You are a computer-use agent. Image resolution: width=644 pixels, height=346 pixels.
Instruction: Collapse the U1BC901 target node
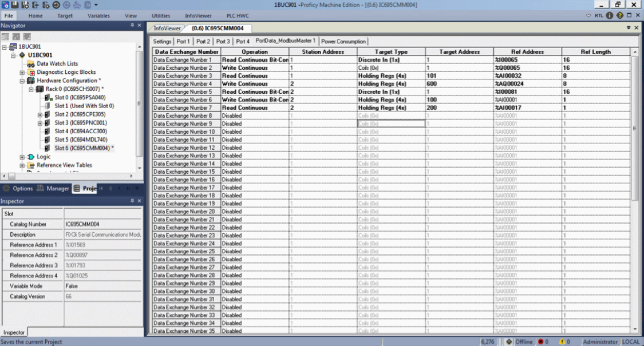pos(13,55)
